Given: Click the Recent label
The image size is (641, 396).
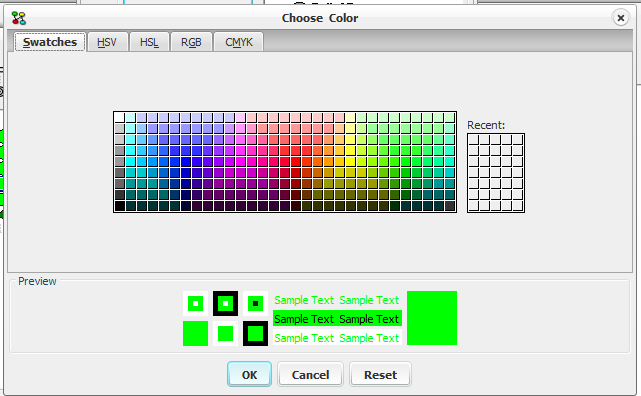Looking at the screenshot, I should pos(486,125).
